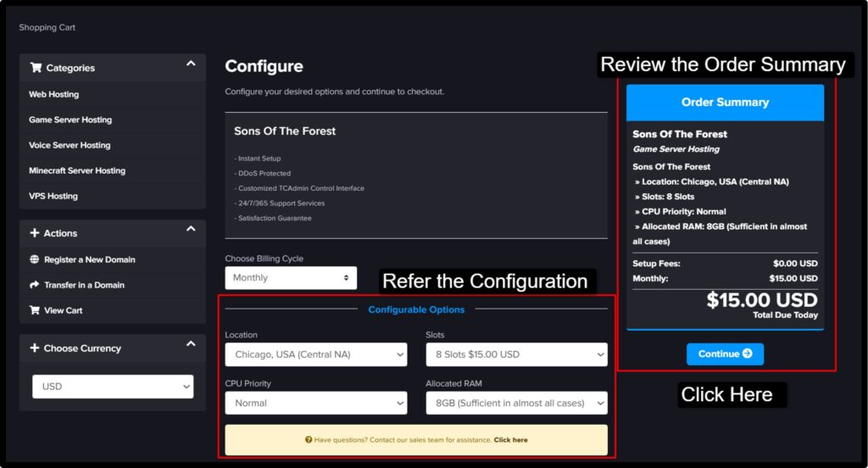The image size is (868, 468).
Task: Click the 'Sons Of The Forest' product title
Action: [x=285, y=131]
